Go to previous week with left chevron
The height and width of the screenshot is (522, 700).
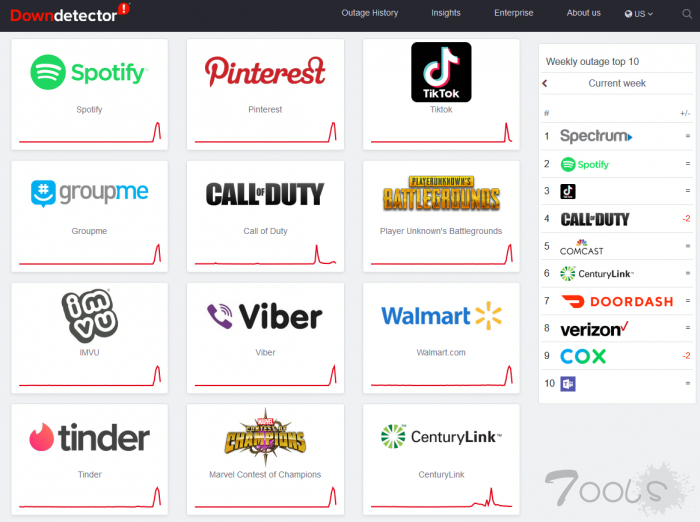coord(545,83)
